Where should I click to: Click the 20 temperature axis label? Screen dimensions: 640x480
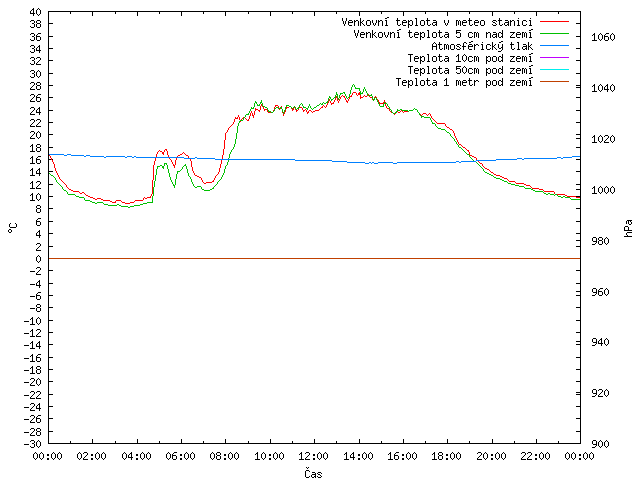36,136
